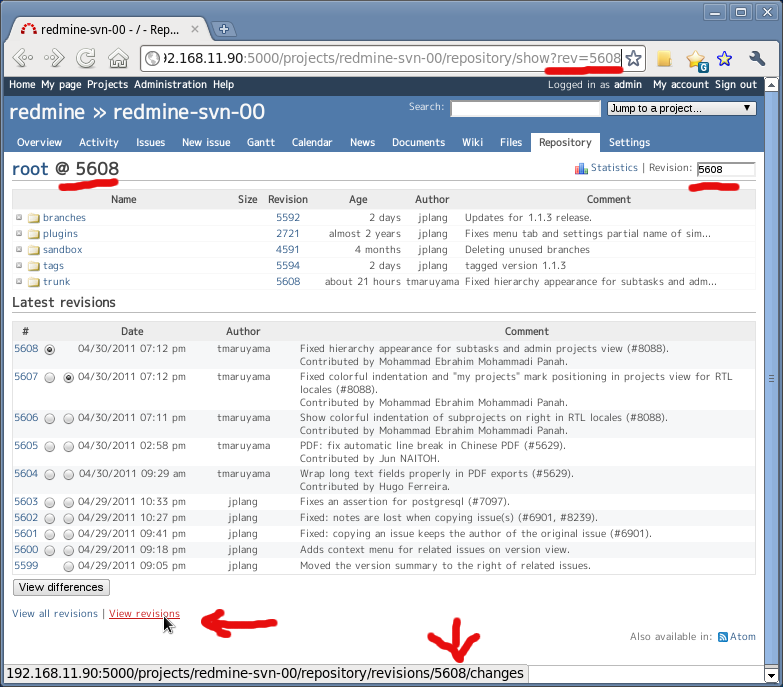783x687 pixels.
Task: Click the blue-outlined star extension icon
Action: (x=724, y=58)
